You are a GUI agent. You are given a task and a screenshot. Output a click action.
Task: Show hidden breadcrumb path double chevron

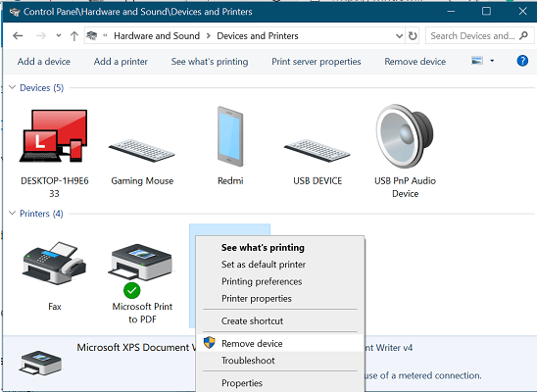[105, 35]
